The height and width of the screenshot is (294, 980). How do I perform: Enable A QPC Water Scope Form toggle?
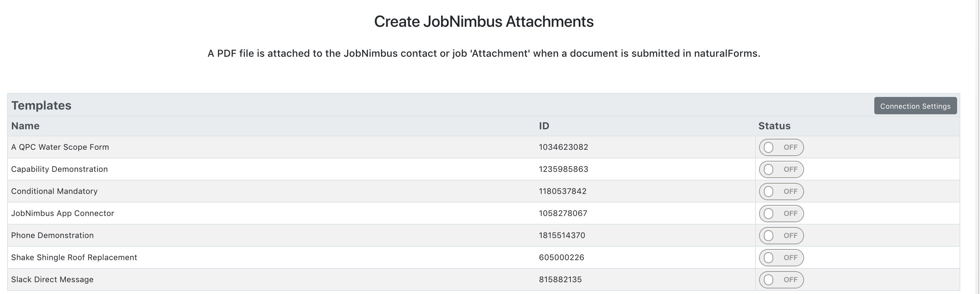pos(781,147)
